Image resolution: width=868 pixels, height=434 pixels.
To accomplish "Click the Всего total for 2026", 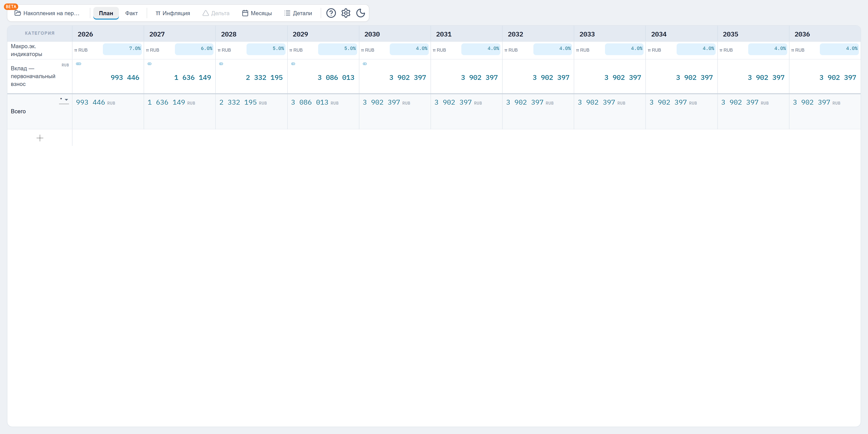I will click(95, 102).
